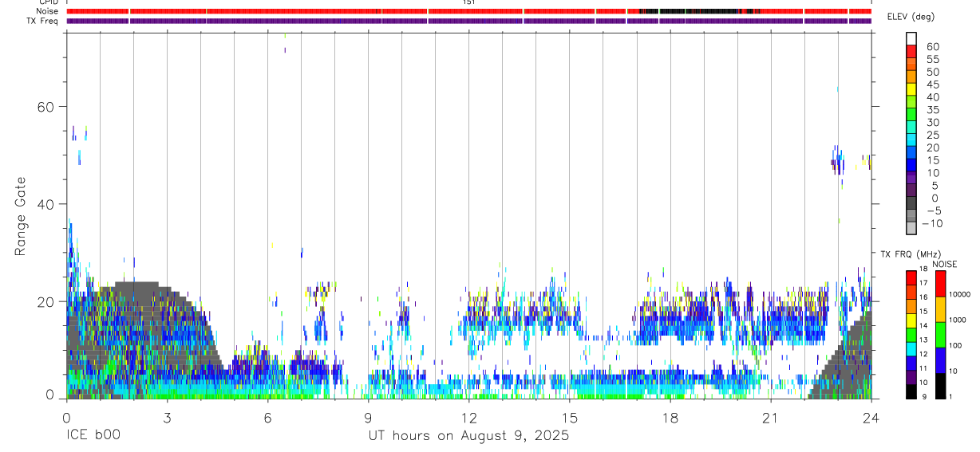Click the '45' tick label on the ELEV bar

pos(932,85)
